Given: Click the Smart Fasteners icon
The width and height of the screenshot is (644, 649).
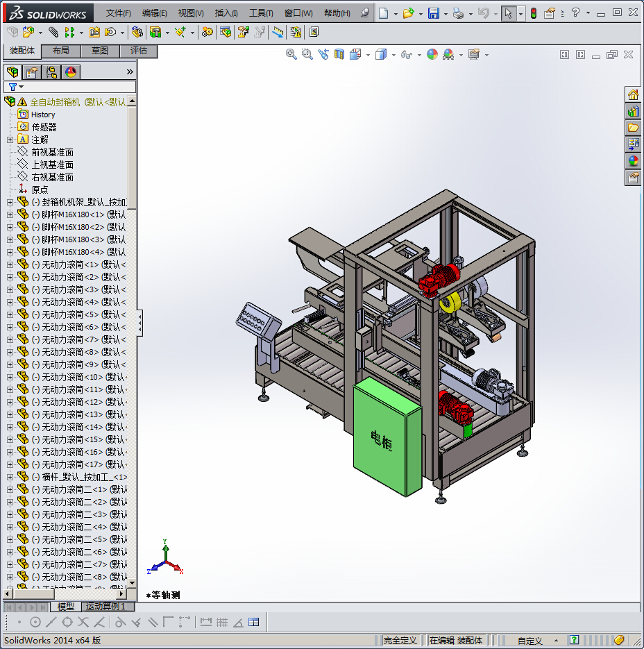Looking at the screenshot, I should click(95, 32).
